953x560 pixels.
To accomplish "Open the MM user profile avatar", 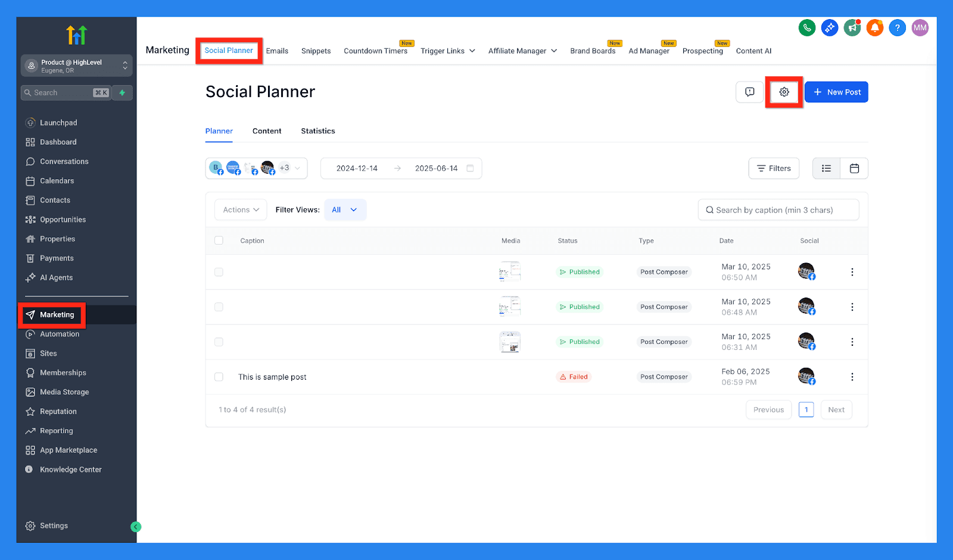I will coord(920,27).
